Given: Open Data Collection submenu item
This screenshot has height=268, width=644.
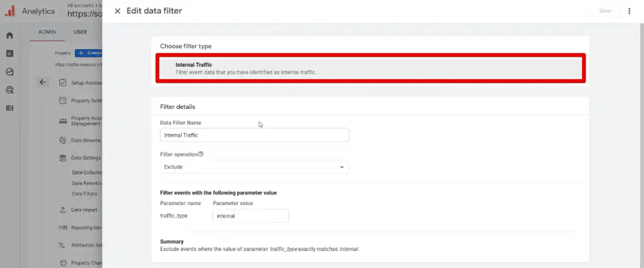Looking at the screenshot, I should click(87, 172).
